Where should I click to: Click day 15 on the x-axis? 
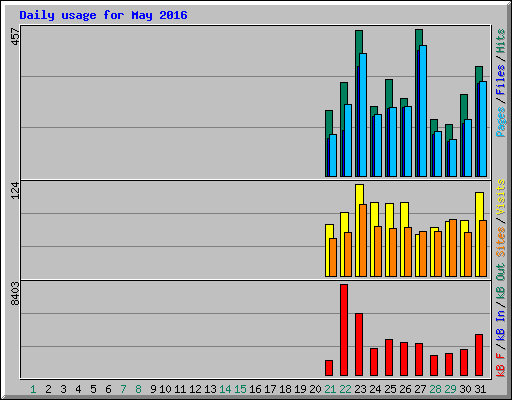(x=240, y=389)
